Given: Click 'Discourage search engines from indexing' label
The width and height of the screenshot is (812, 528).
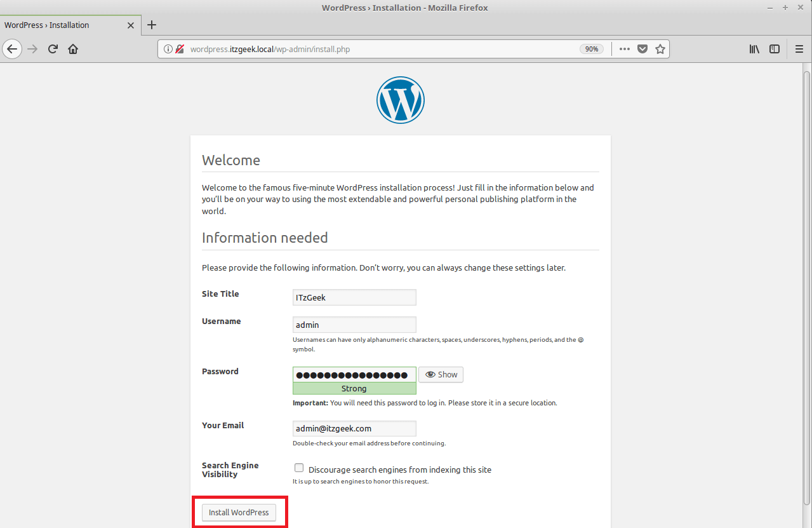Looking at the screenshot, I should (x=400, y=470).
